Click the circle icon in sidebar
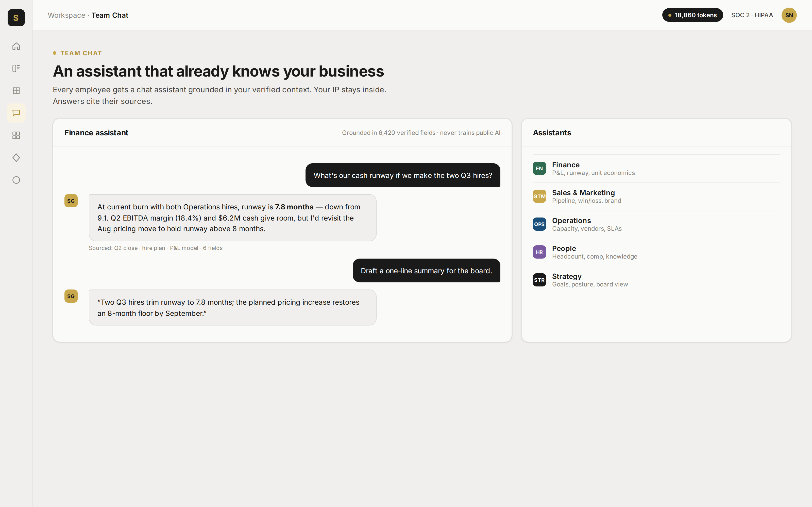The height and width of the screenshot is (507, 812). (x=16, y=180)
